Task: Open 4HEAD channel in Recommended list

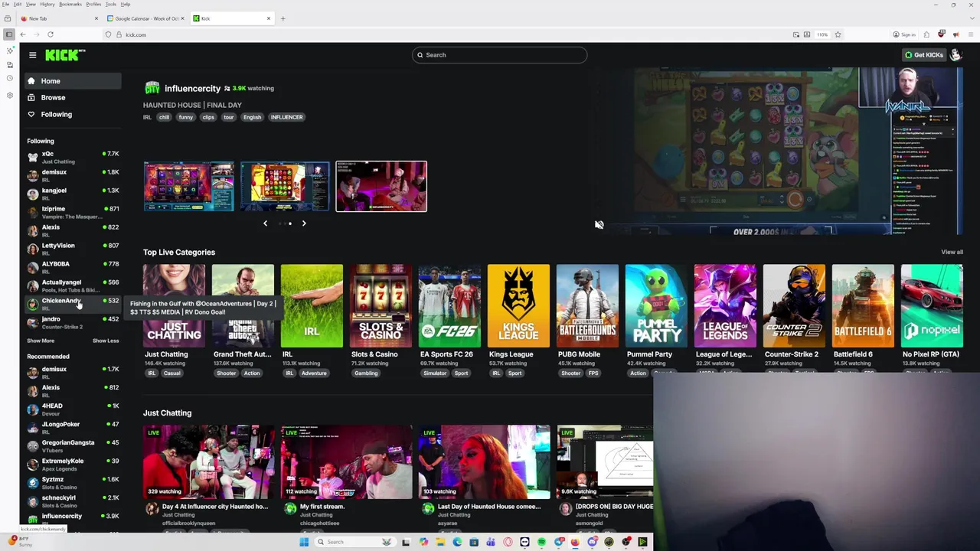Action: coord(71,409)
